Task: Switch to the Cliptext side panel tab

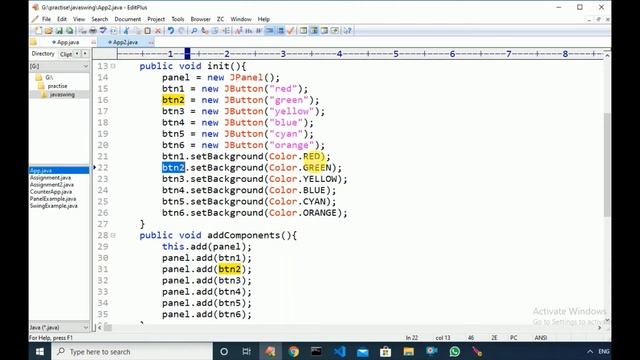Action: (65, 54)
